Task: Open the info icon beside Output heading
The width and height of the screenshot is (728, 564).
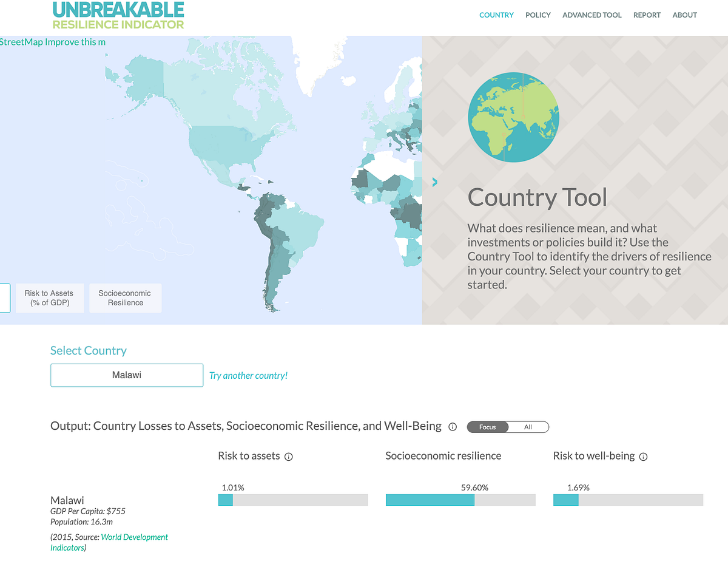Action: (453, 427)
